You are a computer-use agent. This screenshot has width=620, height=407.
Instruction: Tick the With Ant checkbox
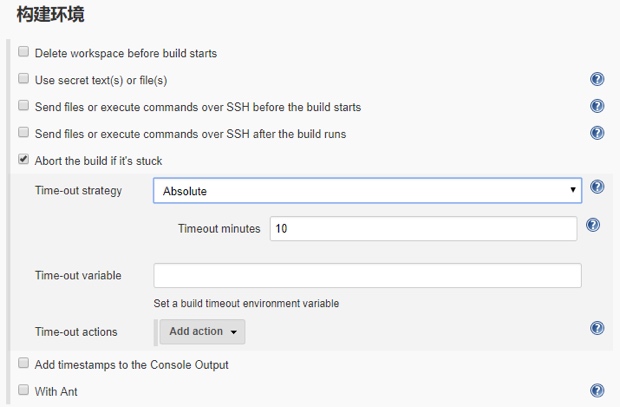click(x=24, y=390)
